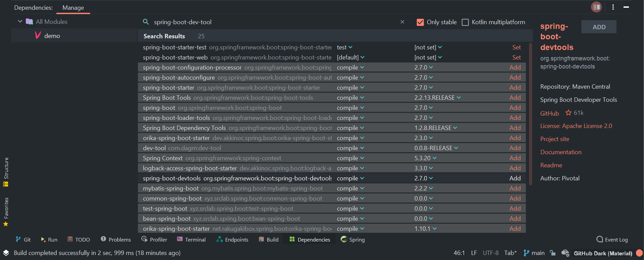Open version dropdown for spring-boot-starter-test

click(x=428, y=47)
